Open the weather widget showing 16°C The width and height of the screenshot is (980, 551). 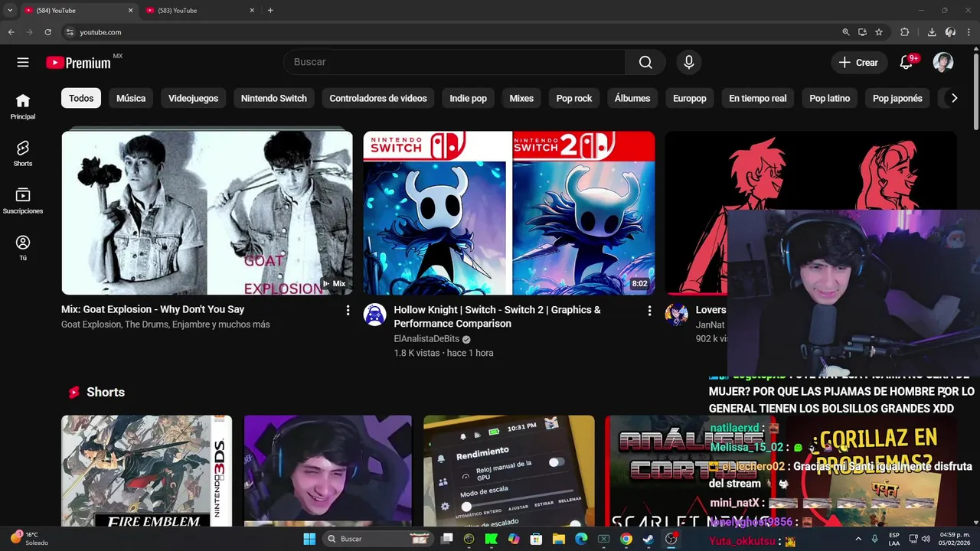tap(31, 539)
